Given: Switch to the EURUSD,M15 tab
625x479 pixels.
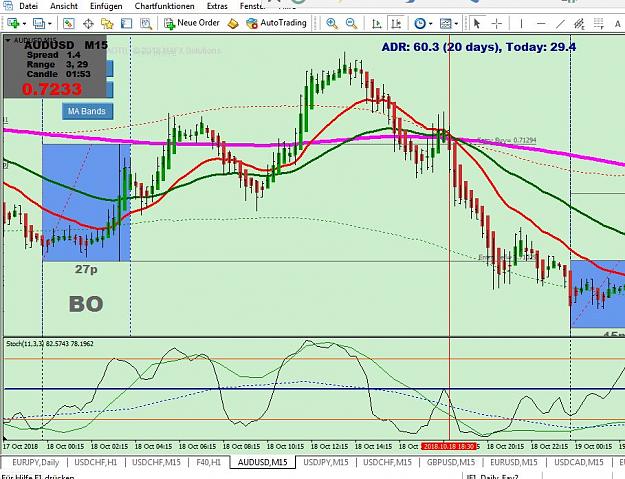Looking at the screenshot, I should [513, 462].
